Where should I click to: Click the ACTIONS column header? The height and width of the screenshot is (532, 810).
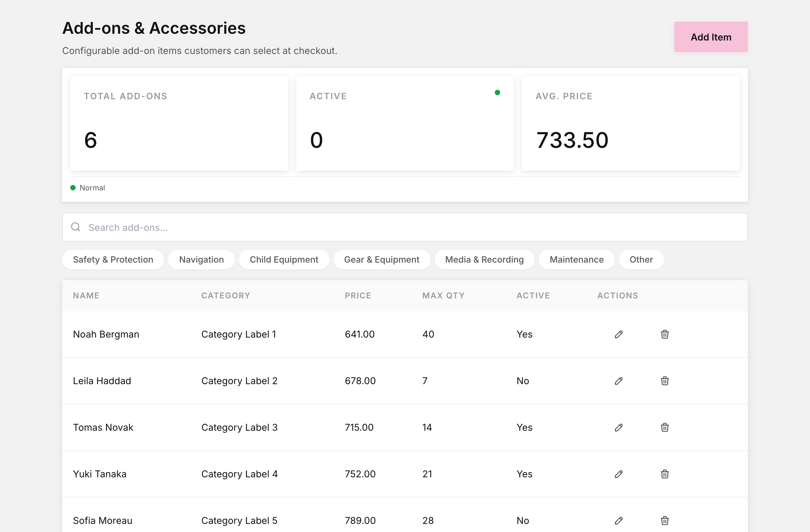[x=618, y=295]
